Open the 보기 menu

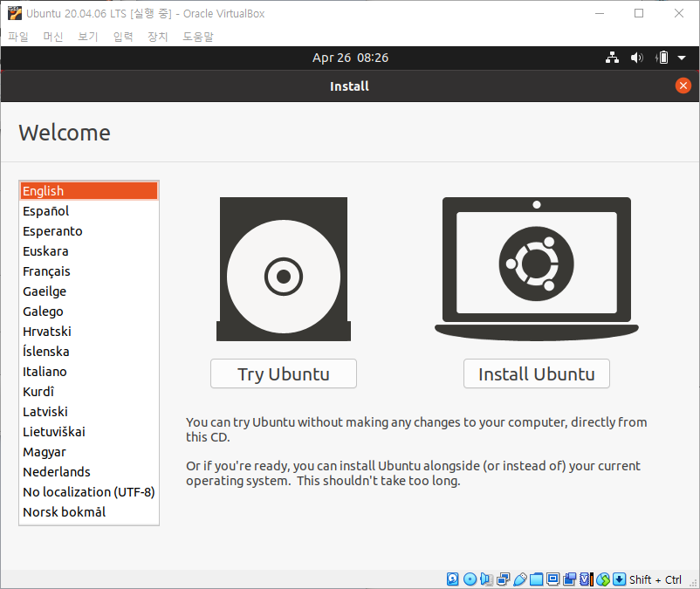coord(88,37)
